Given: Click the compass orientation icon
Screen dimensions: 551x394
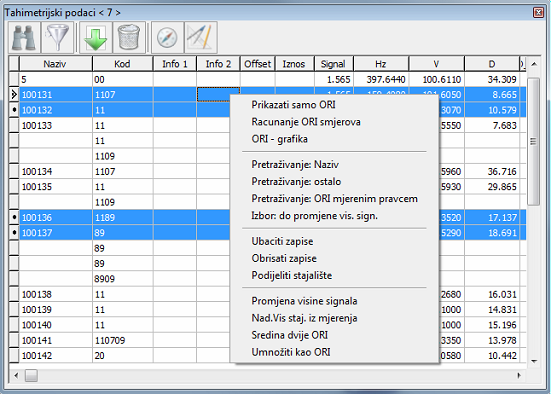Looking at the screenshot, I should tap(167, 37).
